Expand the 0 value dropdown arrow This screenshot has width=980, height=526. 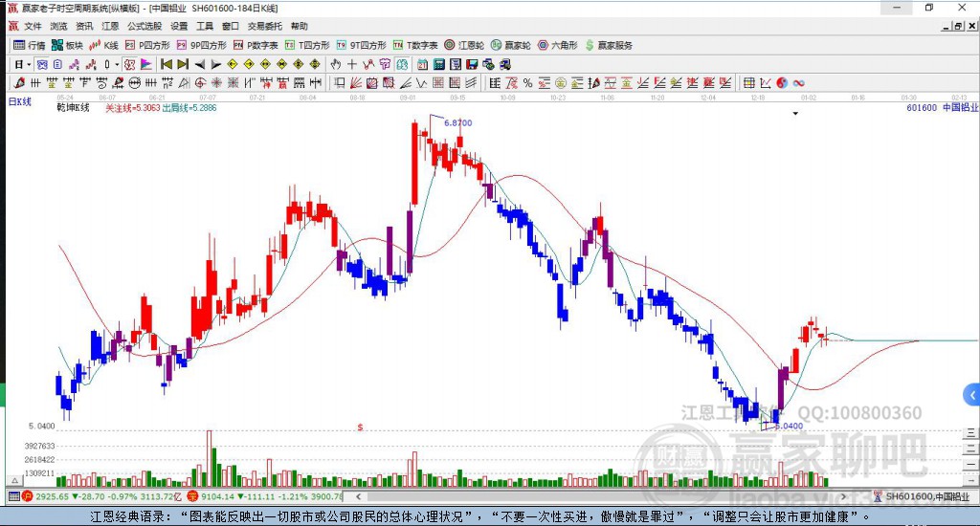[x=117, y=64]
